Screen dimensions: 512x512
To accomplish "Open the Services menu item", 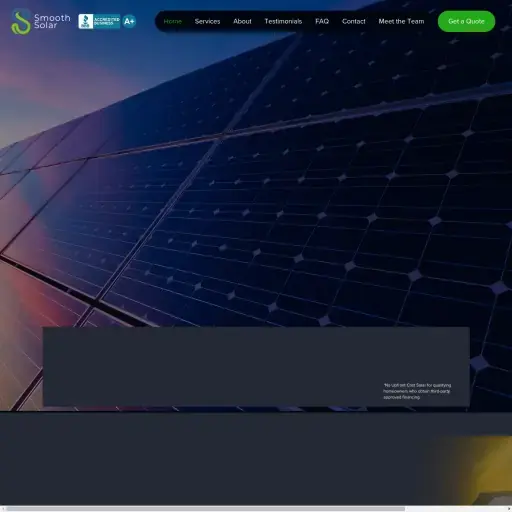I will click(x=207, y=21).
